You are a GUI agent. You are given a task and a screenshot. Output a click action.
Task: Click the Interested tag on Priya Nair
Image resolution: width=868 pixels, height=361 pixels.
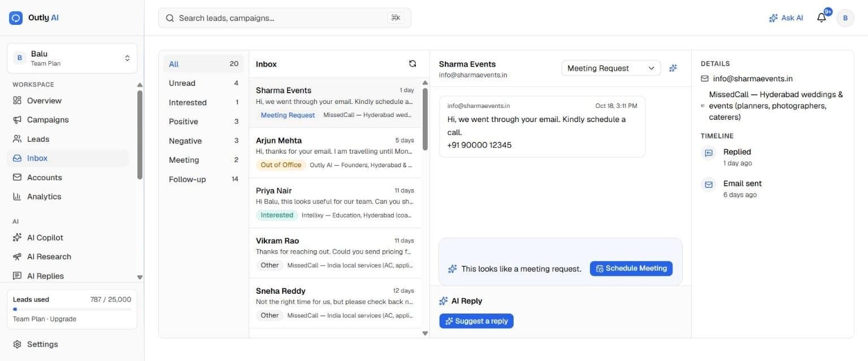(x=277, y=215)
